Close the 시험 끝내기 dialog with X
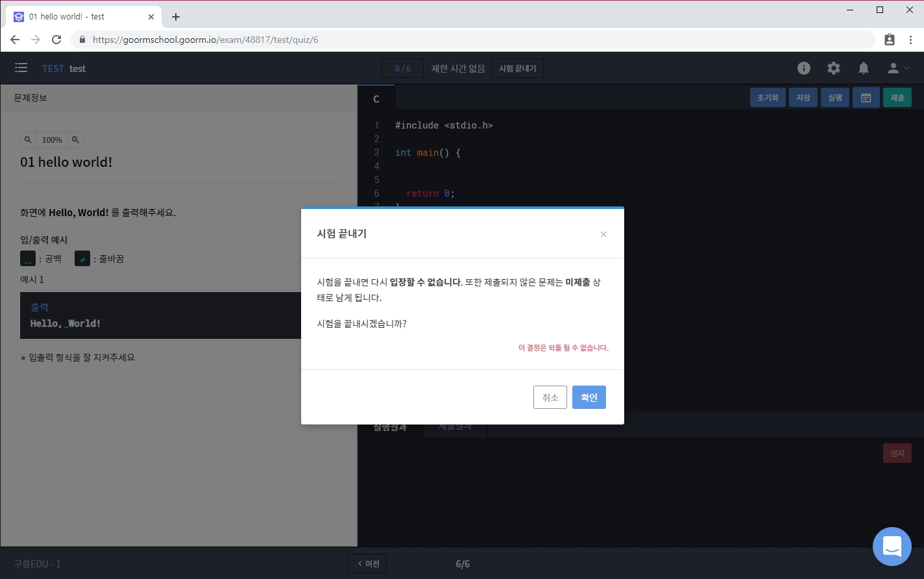Viewport: 924px width, 579px height. click(603, 234)
